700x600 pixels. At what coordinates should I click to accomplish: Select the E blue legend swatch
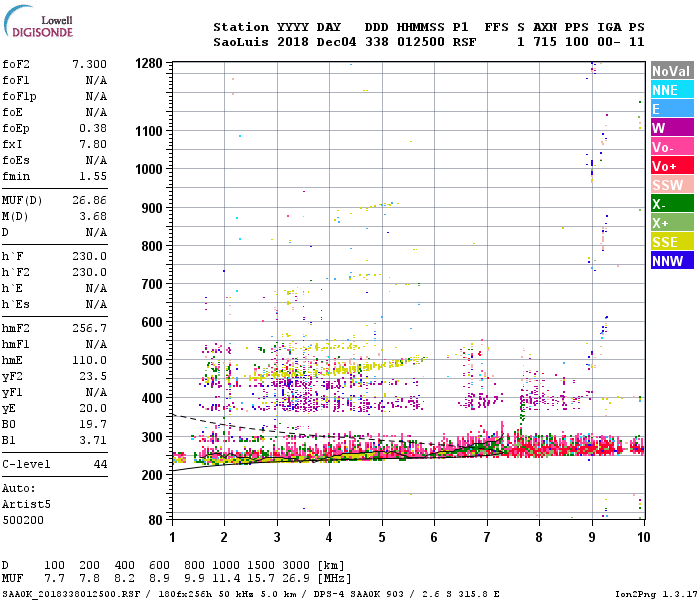pos(672,108)
